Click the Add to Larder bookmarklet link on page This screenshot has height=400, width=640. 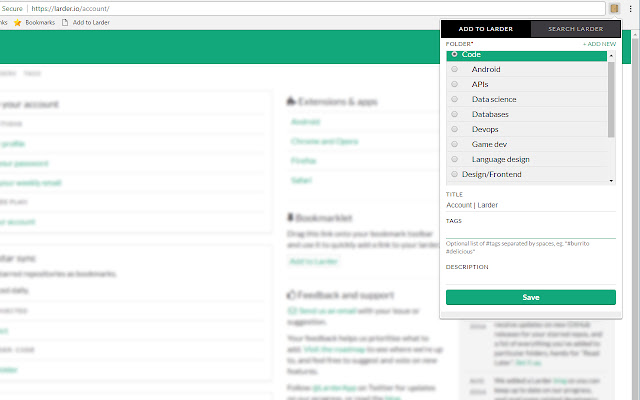pos(313,261)
